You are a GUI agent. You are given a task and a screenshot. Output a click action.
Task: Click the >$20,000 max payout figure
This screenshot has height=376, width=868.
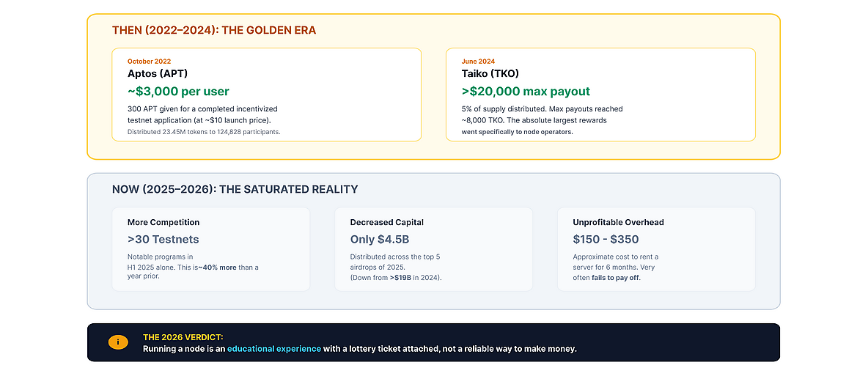[526, 92]
